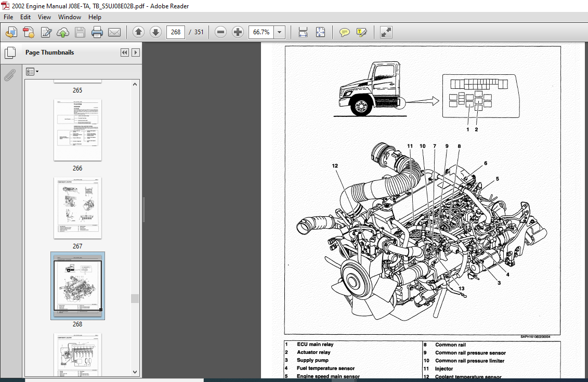The height and width of the screenshot is (382, 588).
Task: Switch to Read Mode icon
Action: 386,32
